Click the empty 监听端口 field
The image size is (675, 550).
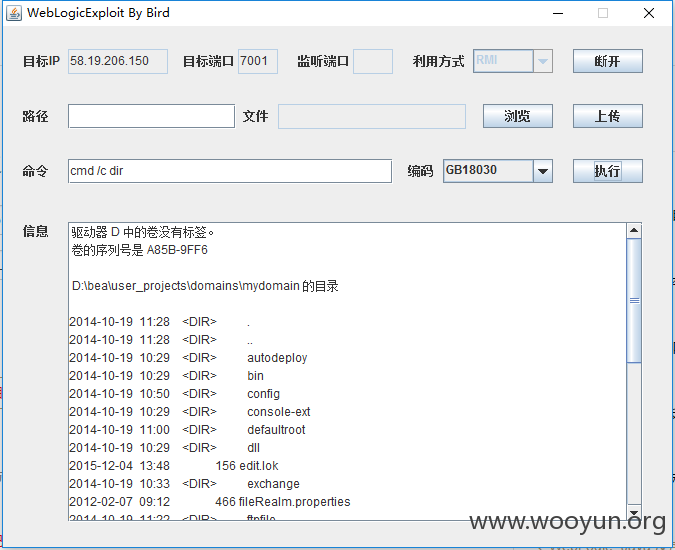pos(373,61)
